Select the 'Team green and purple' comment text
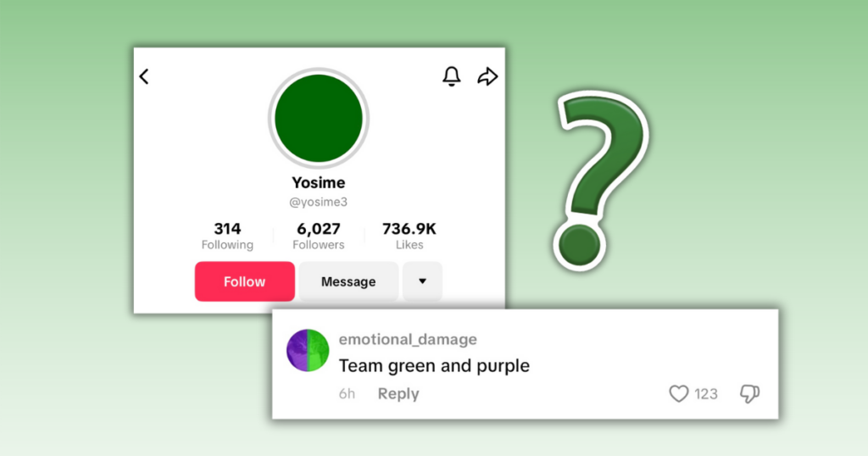868x456 pixels. 434,366
